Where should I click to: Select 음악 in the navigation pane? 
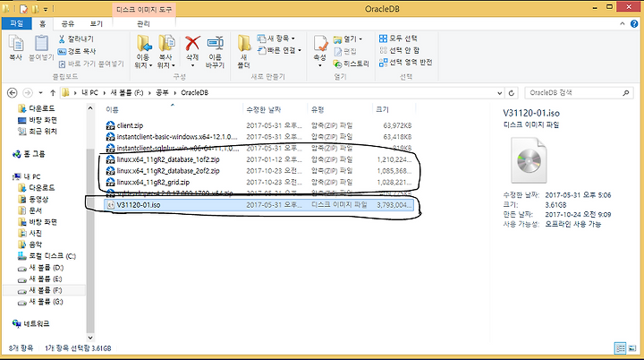tap(30, 244)
